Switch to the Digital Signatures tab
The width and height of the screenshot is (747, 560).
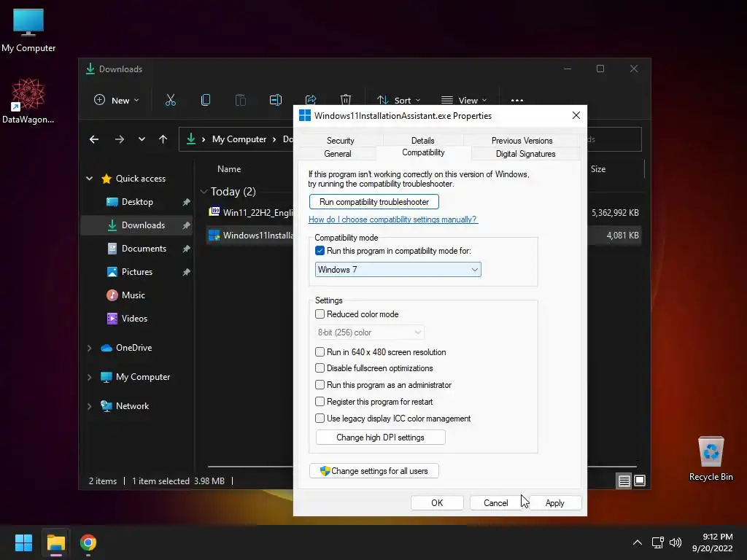(x=525, y=154)
